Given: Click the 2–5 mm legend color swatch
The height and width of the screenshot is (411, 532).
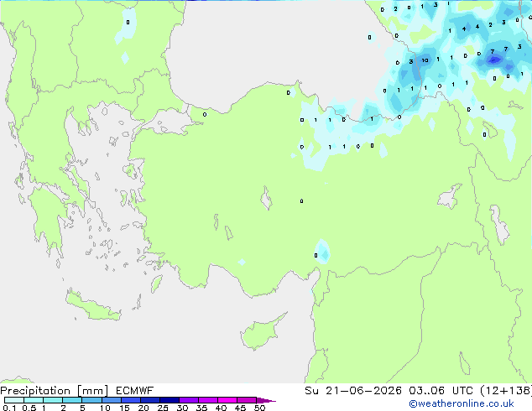Looking at the screenshot, I should pos(72,400).
